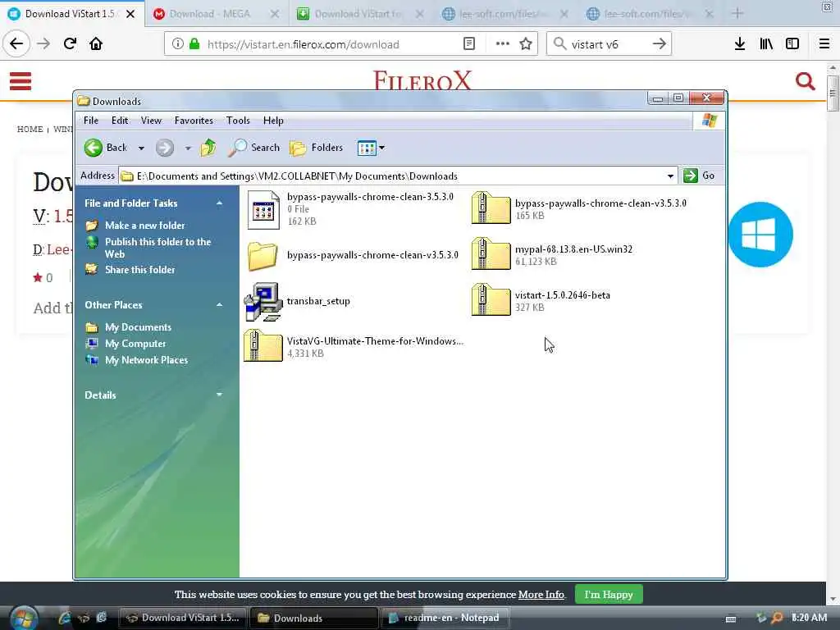
Task: Select transbar_setup installer icon
Action: point(262,302)
